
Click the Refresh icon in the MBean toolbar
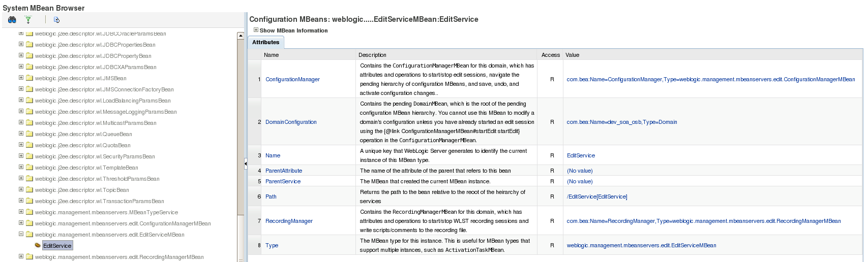pos(56,20)
